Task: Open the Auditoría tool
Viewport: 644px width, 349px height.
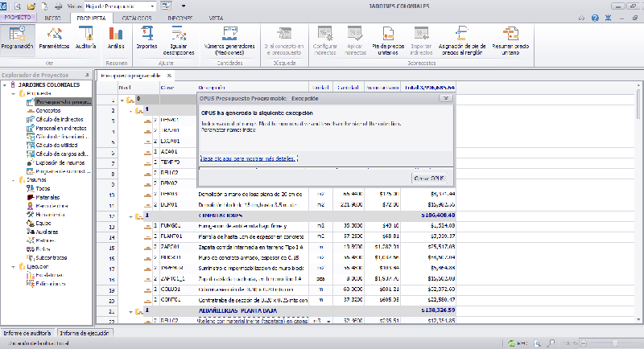Action: tap(86, 38)
